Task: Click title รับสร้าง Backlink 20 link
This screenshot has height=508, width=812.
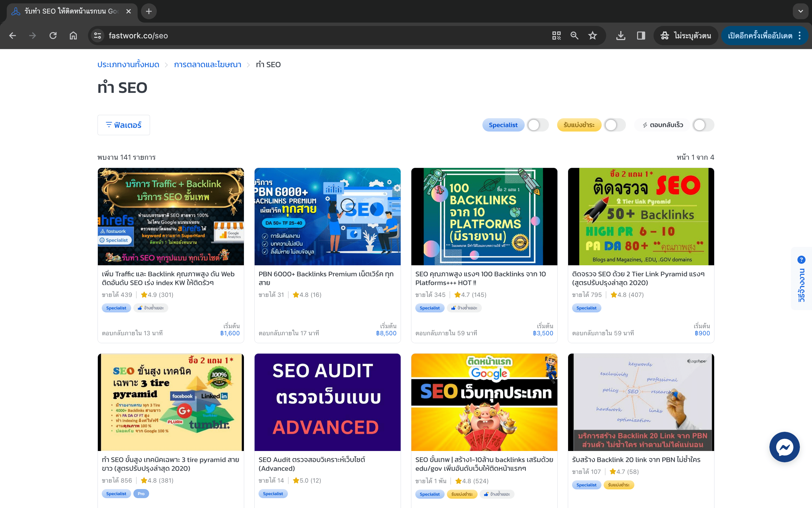Action: click(636, 459)
